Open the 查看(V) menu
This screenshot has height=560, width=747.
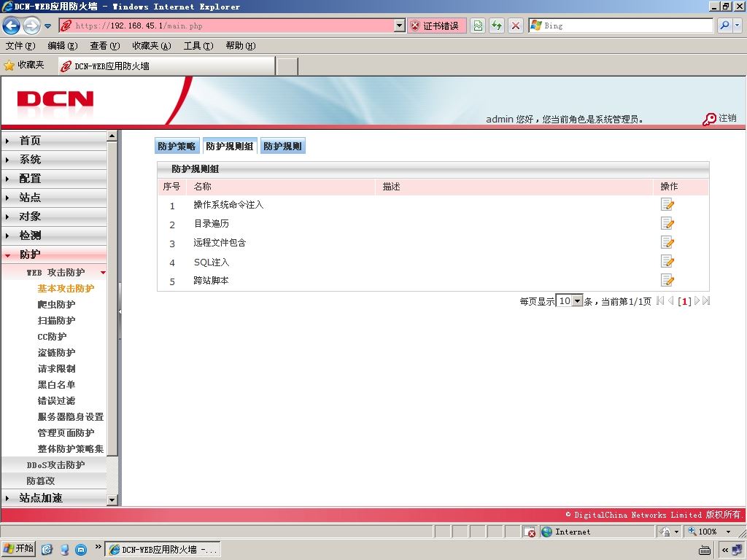coord(105,46)
